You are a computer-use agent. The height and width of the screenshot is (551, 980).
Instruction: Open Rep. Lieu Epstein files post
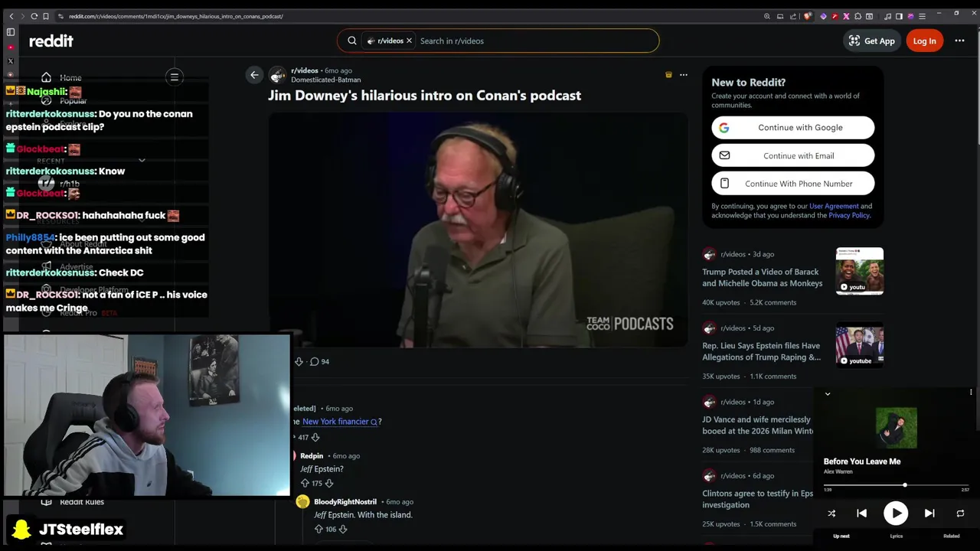pyautogui.click(x=761, y=351)
